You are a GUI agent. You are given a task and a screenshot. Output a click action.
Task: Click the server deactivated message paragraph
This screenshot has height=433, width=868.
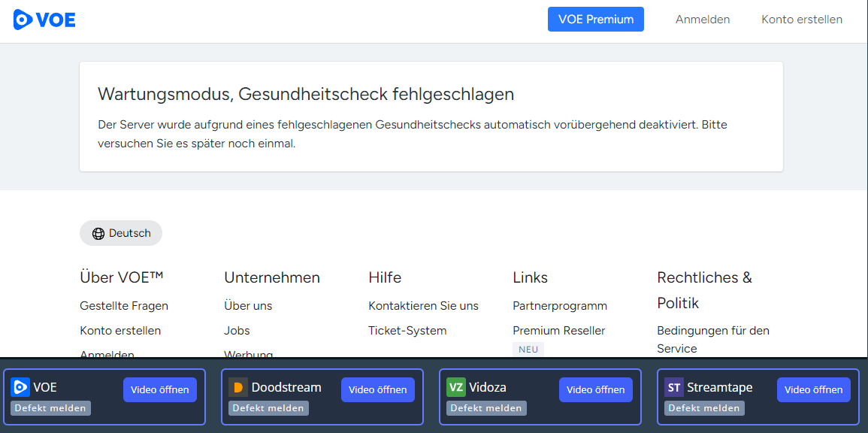(413, 134)
